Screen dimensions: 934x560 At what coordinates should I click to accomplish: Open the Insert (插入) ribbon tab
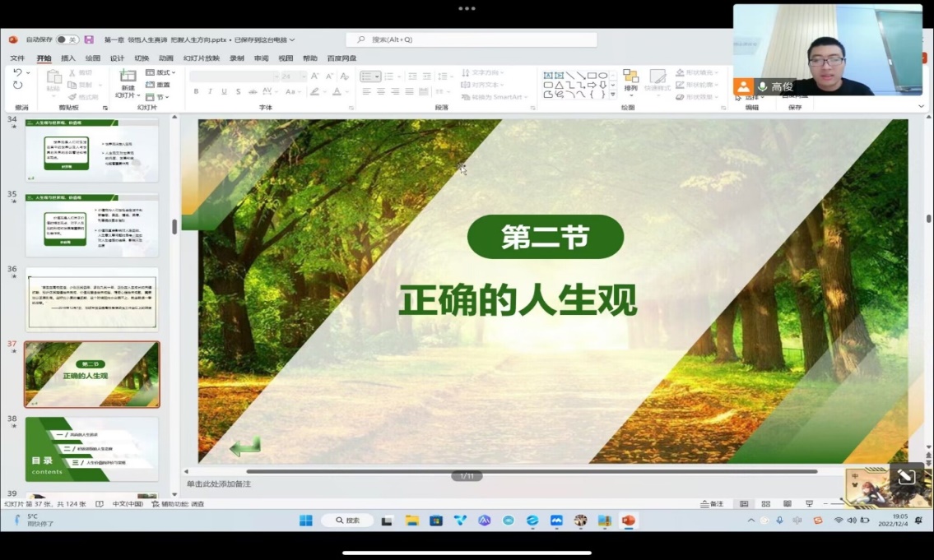(x=68, y=58)
